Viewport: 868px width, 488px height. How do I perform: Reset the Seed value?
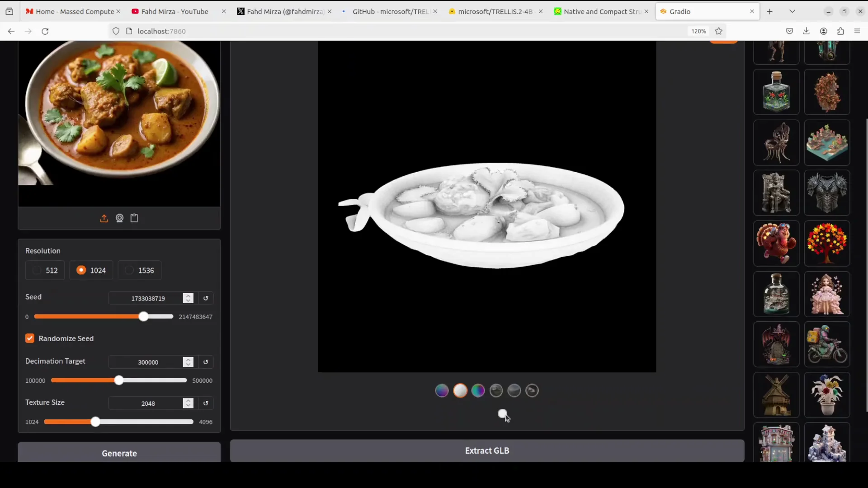click(206, 298)
